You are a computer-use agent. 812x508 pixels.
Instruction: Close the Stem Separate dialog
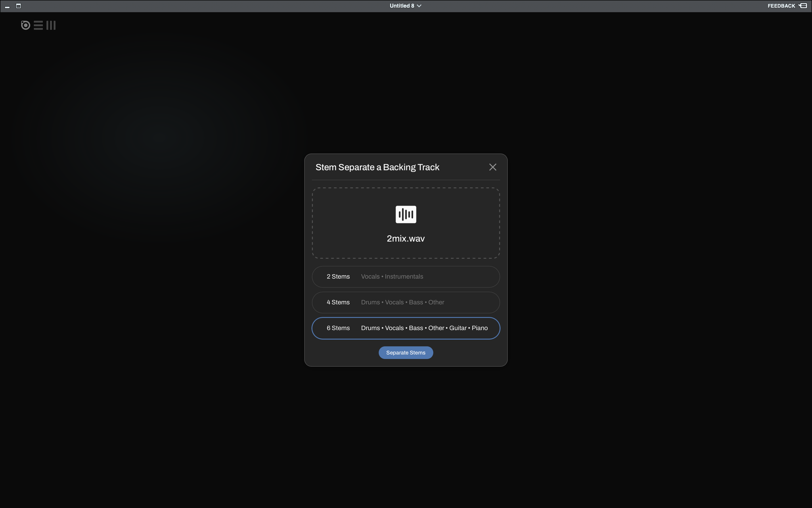[x=492, y=167]
